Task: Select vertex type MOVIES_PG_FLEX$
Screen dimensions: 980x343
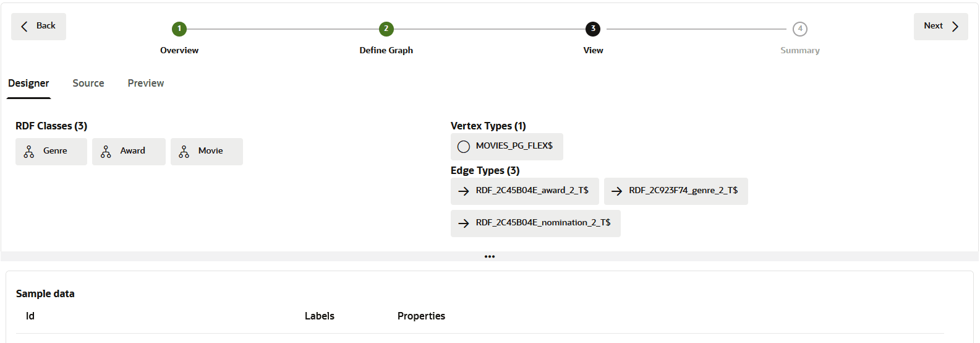Action: pyautogui.click(x=507, y=147)
